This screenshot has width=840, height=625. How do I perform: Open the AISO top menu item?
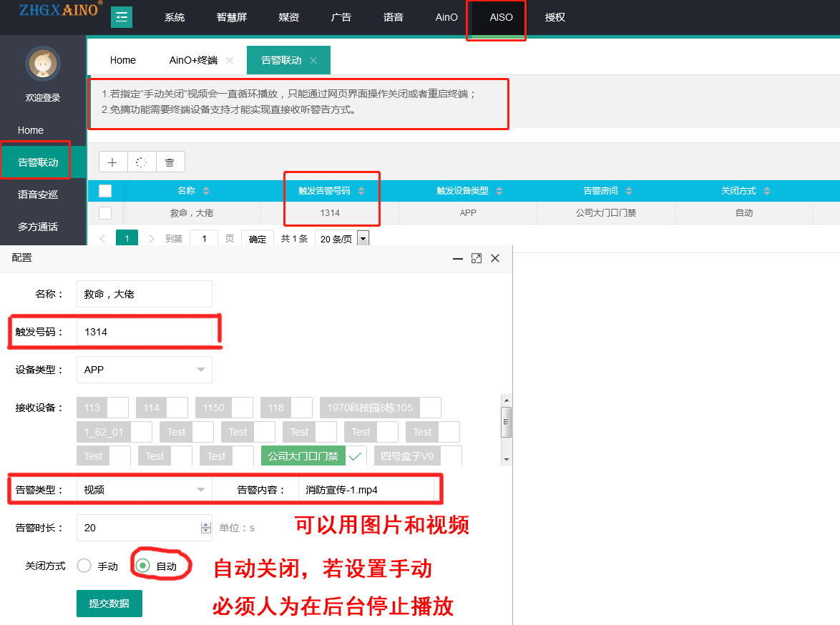(501, 17)
